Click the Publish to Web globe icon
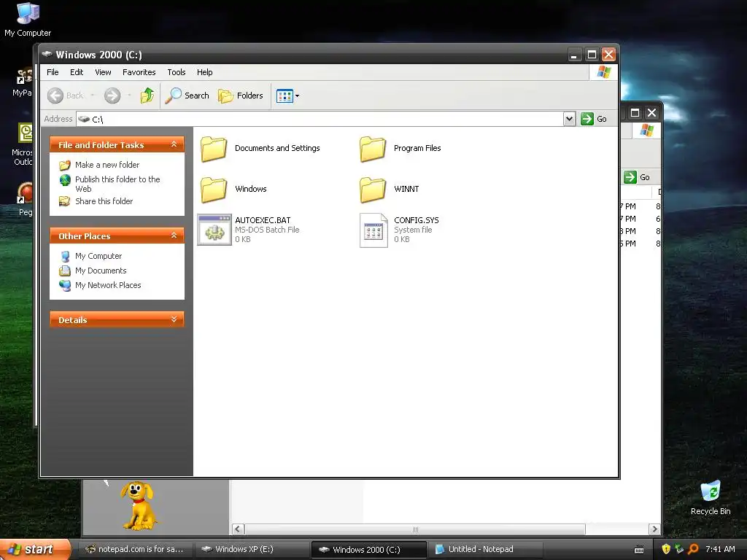 coord(65,180)
